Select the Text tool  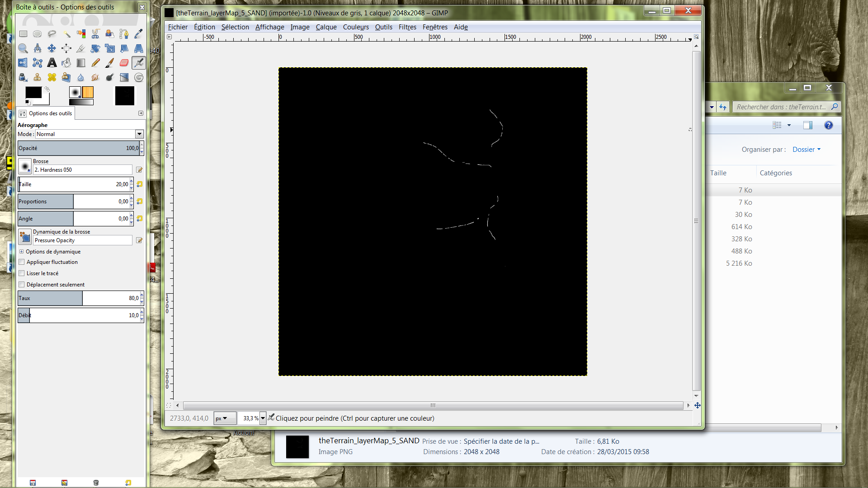[x=52, y=63]
